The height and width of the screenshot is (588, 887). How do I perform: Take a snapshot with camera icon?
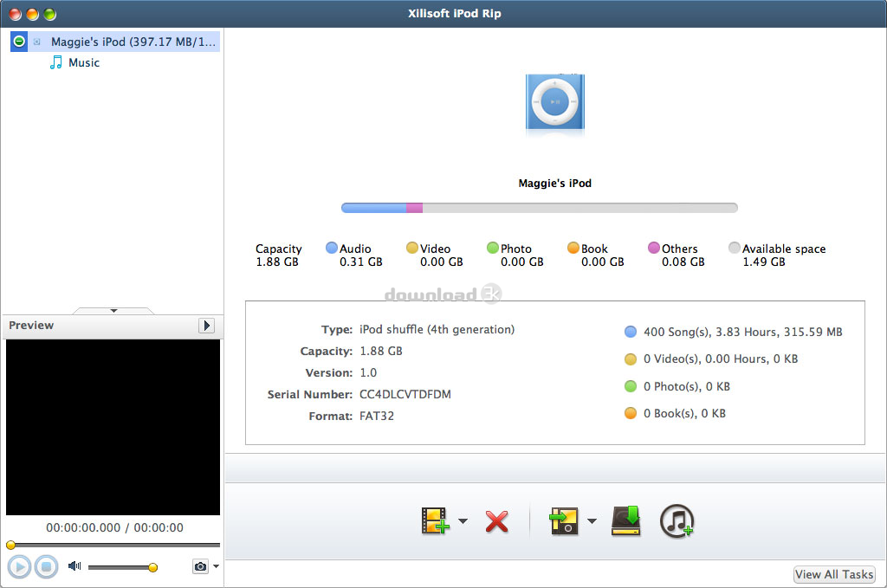(x=200, y=566)
